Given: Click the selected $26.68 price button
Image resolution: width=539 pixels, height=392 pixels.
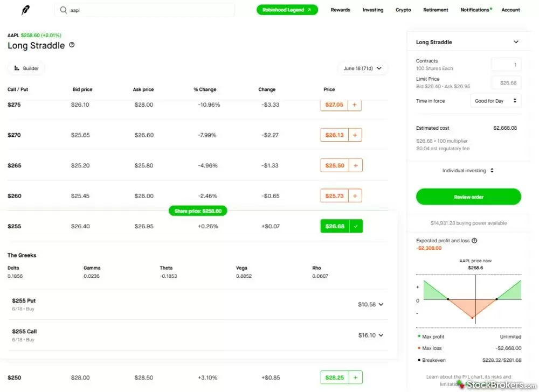Looking at the screenshot, I should [x=335, y=226].
